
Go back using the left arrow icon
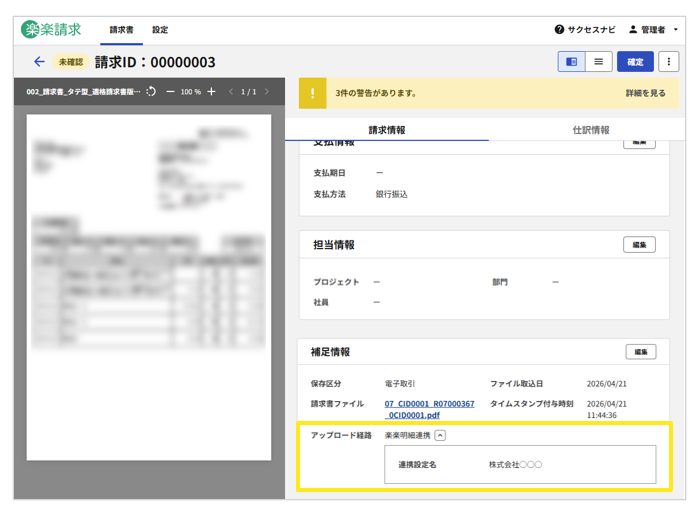tap(39, 62)
